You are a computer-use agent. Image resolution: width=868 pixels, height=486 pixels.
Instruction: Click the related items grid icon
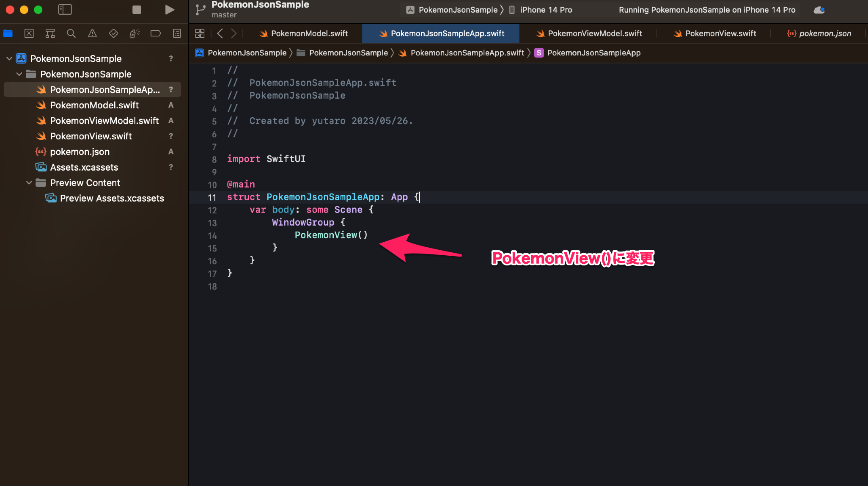(x=200, y=33)
